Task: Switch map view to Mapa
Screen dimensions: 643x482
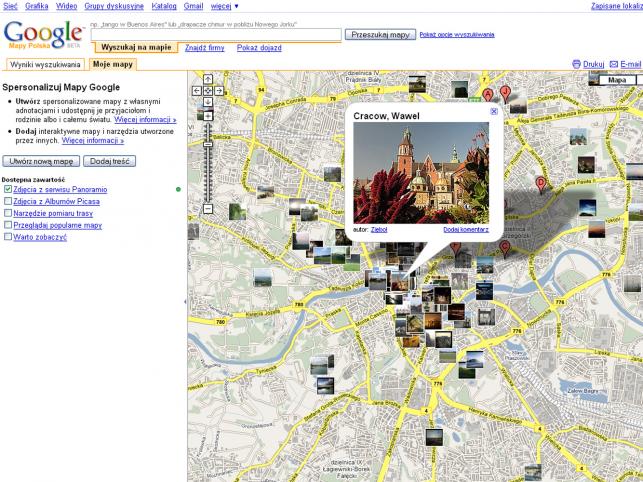Action: 617,80
